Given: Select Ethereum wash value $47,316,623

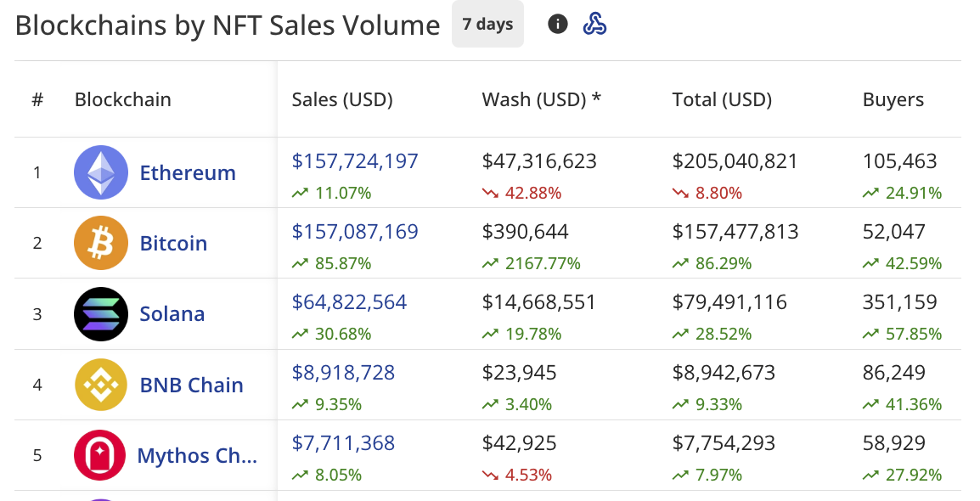Looking at the screenshot, I should pos(539,161).
